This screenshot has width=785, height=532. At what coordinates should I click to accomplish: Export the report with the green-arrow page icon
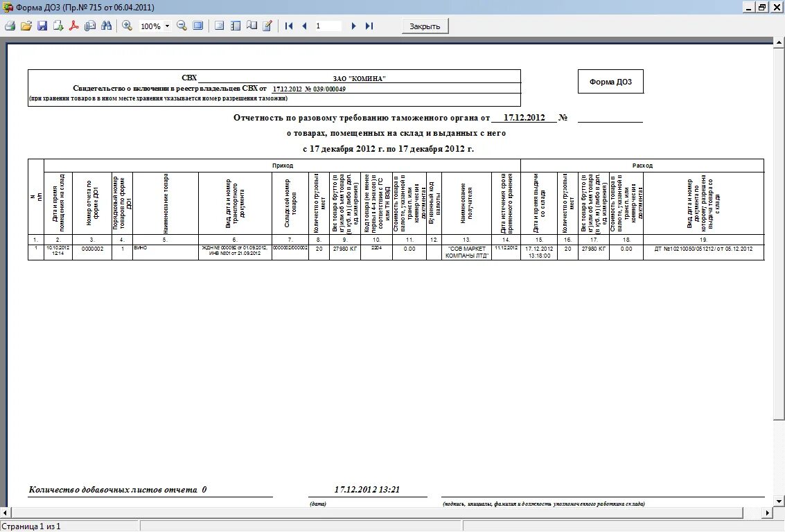pyautogui.click(x=58, y=26)
